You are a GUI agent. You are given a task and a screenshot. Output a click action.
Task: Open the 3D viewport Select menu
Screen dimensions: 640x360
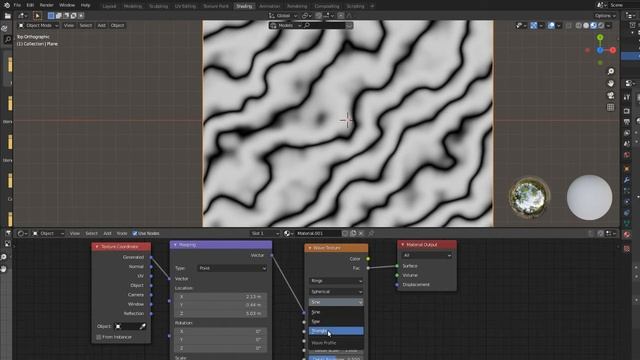(x=85, y=25)
